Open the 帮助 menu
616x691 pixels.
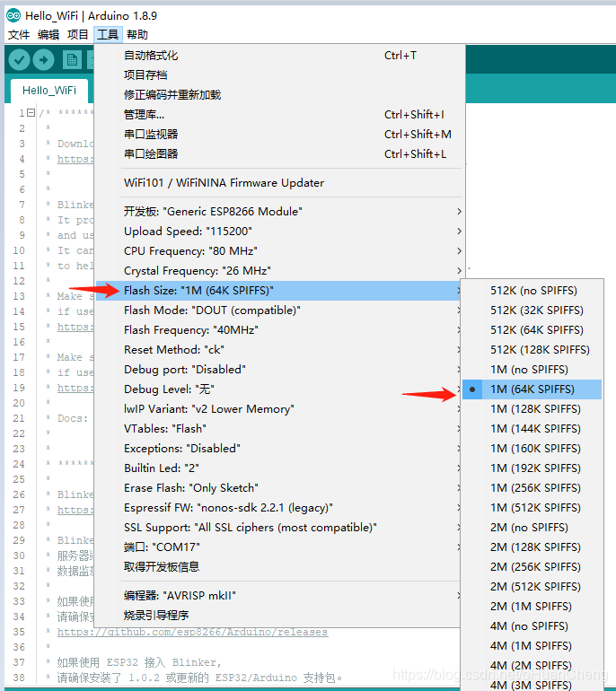tap(137, 34)
